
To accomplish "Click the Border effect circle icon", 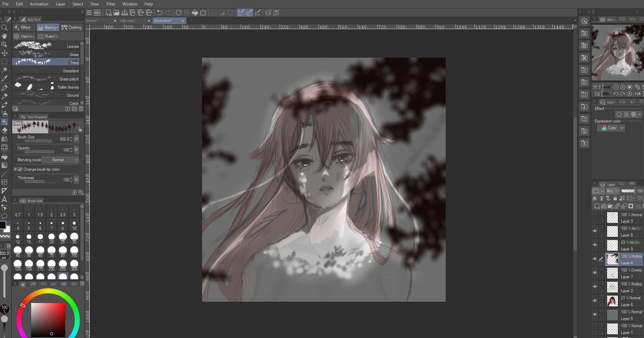I will (x=619, y=114).
